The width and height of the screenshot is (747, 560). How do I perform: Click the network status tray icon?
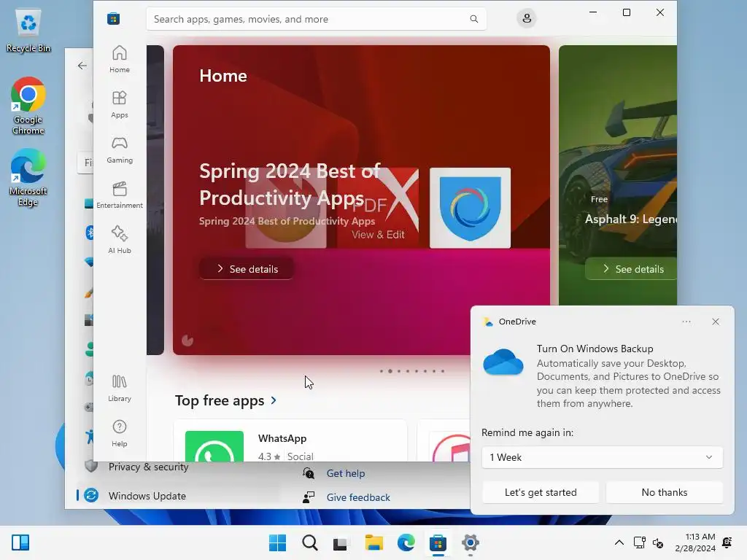(x=639, y=542)
